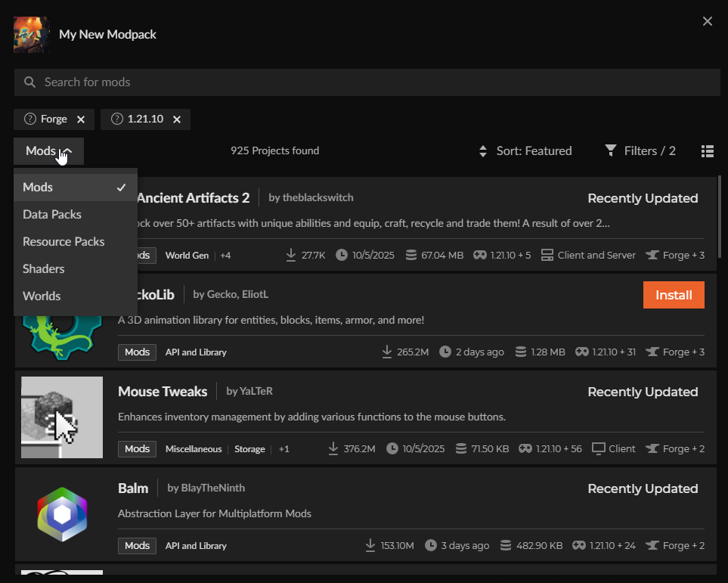Screen dimensions: 728x583
Task: Remove the 1.21.10 version filter chip
Action: (x=177, y=119)
